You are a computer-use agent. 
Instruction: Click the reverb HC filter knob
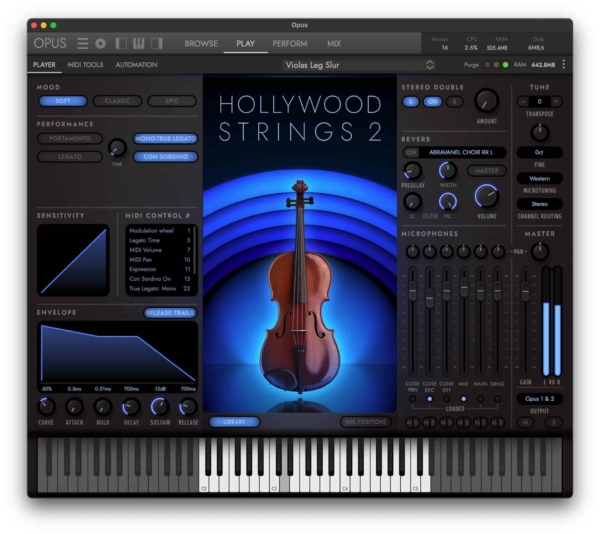448,201
